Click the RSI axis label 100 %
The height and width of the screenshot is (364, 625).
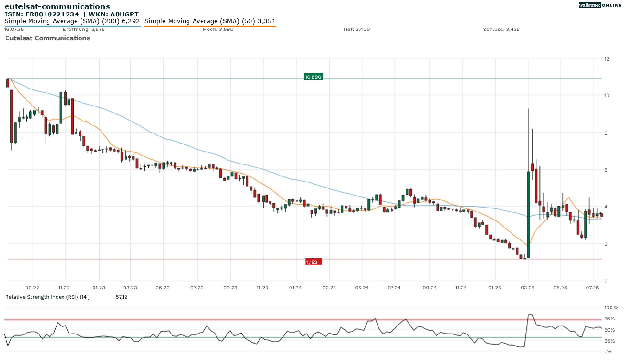pyautogui.click(x=611, y=308)
